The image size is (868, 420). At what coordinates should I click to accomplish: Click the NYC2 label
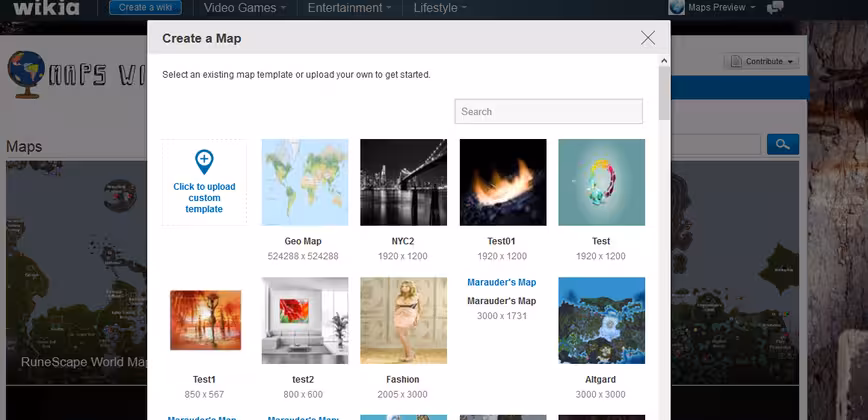click(x=402, y=241)
